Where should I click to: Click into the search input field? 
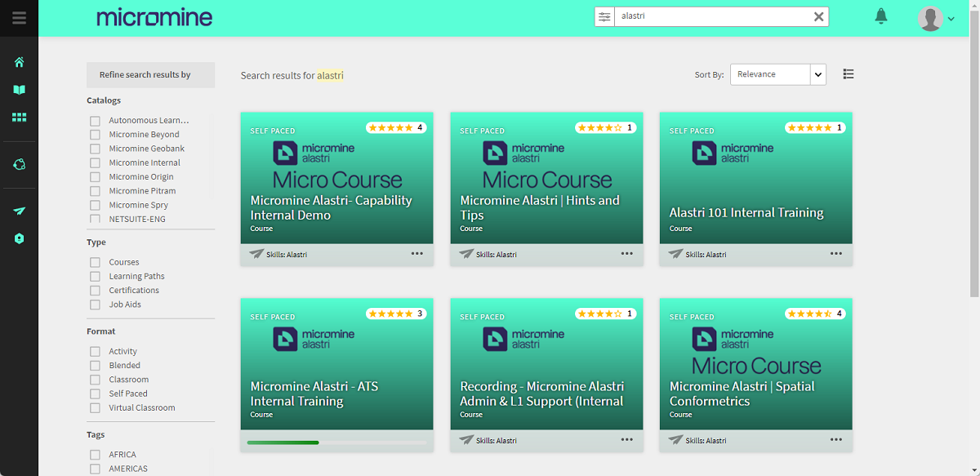point(710,16)
